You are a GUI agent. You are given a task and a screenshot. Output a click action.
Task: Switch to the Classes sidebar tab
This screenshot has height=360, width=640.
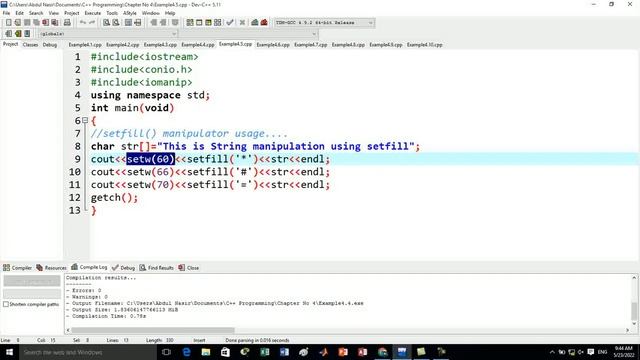pos(30,45)
